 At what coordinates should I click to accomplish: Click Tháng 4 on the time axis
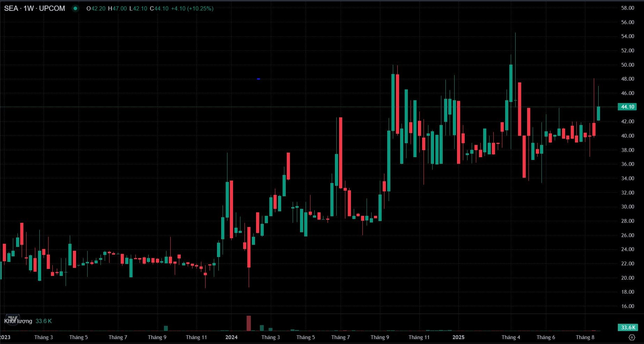[511, 337]
